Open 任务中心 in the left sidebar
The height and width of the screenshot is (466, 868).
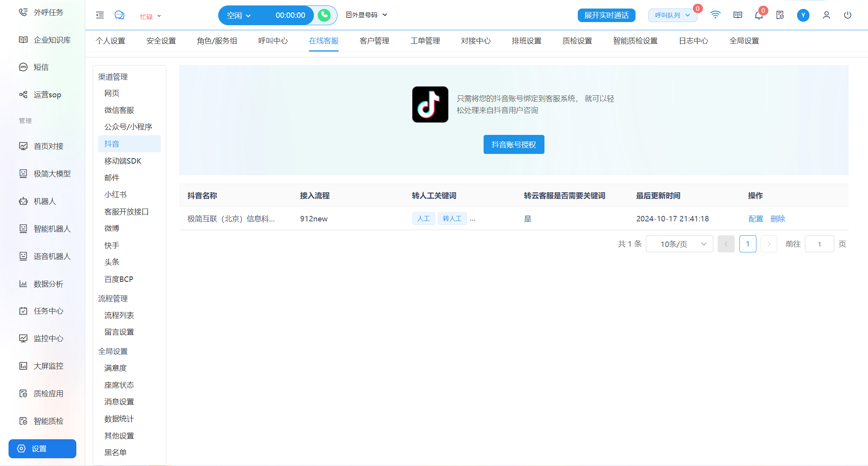(x=41, y=311)
